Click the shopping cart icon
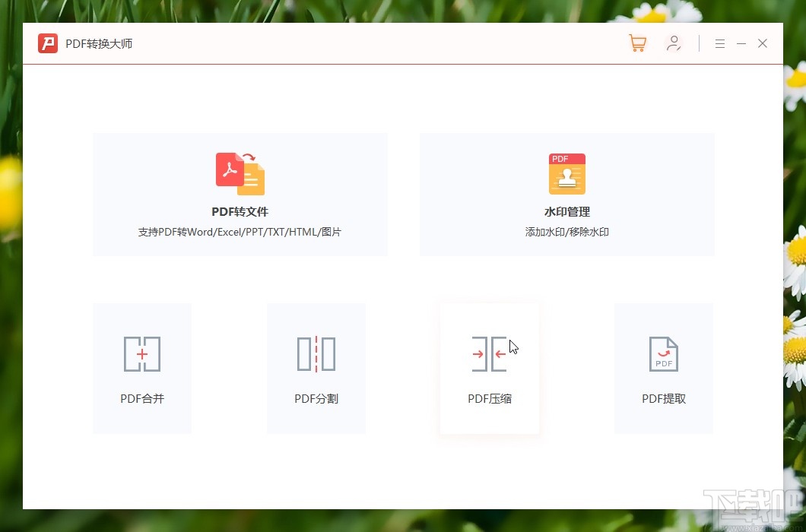806x532 pixels. 637,43
